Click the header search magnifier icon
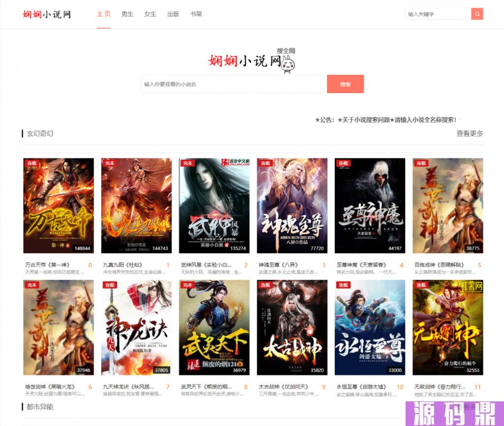The width and height of the screenshot is (504, 426). point(477,14)
